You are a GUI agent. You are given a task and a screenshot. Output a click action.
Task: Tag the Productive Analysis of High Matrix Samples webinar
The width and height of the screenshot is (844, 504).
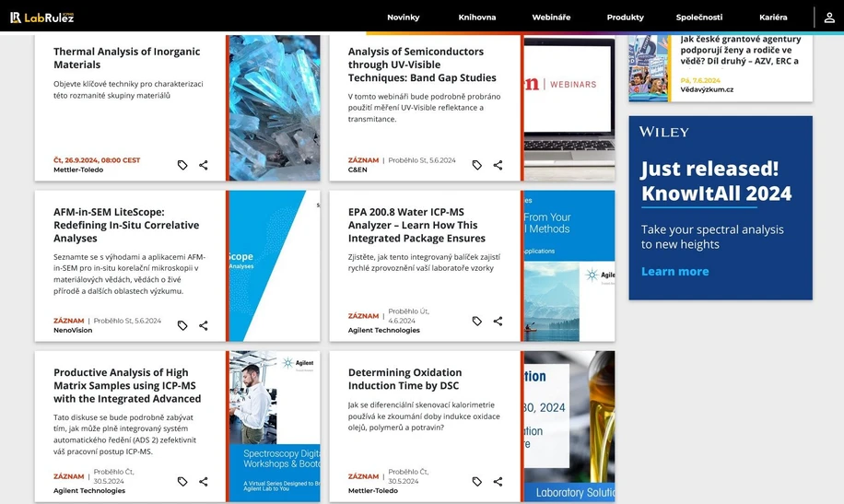(x=182, y=481)
